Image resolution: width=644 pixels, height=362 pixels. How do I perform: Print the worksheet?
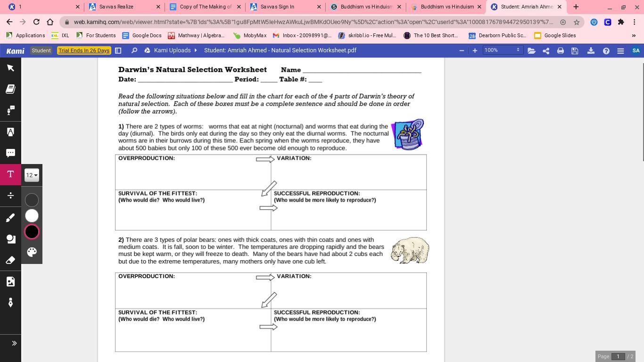pos(561,50)
